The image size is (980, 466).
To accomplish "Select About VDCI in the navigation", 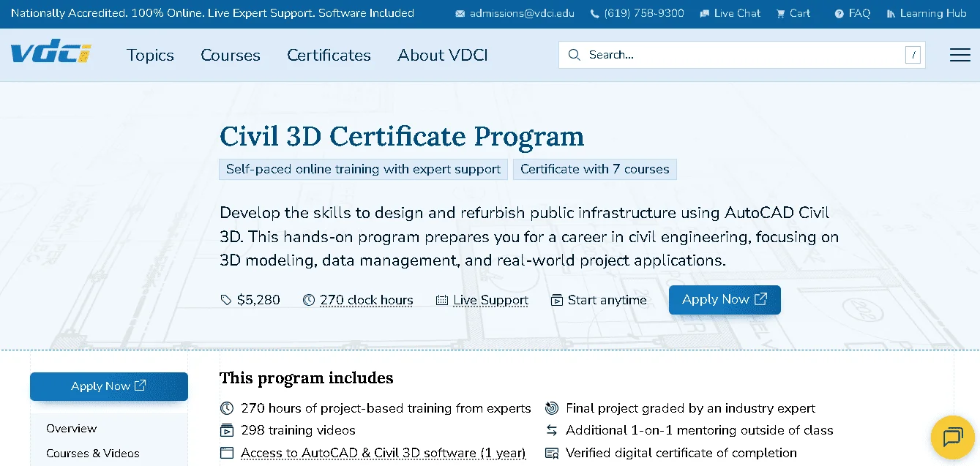I will [442, 55].
